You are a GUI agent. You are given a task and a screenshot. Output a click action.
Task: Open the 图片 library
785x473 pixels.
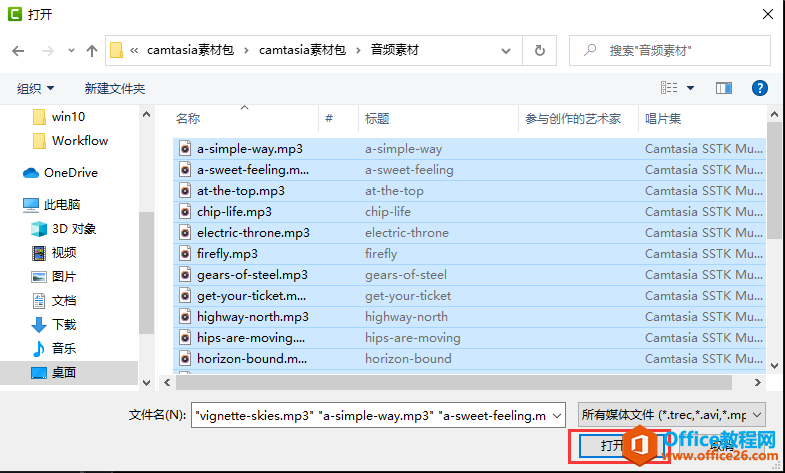tap(54, 277)
